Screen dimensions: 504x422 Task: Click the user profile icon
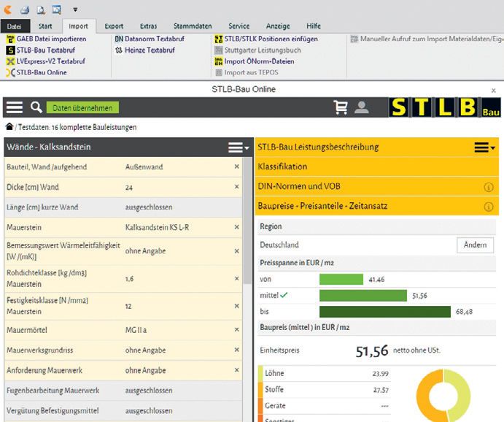[362, 107]
